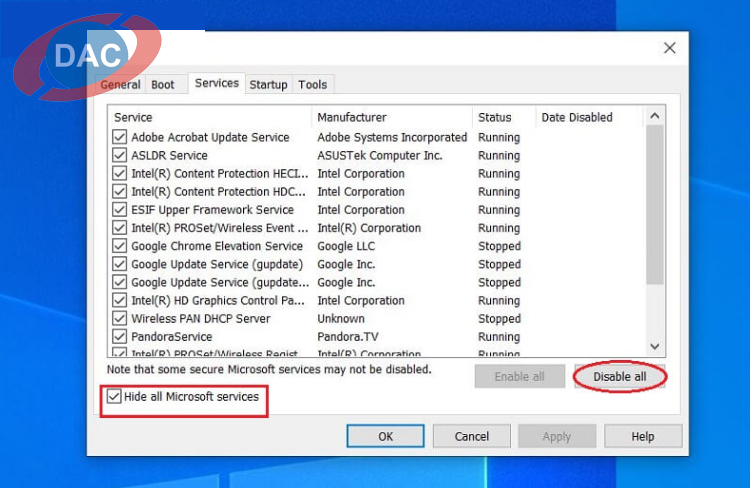Toggle the ASLDR Service checkbox
Screen dimensions: 750x488
coord(120,155)
